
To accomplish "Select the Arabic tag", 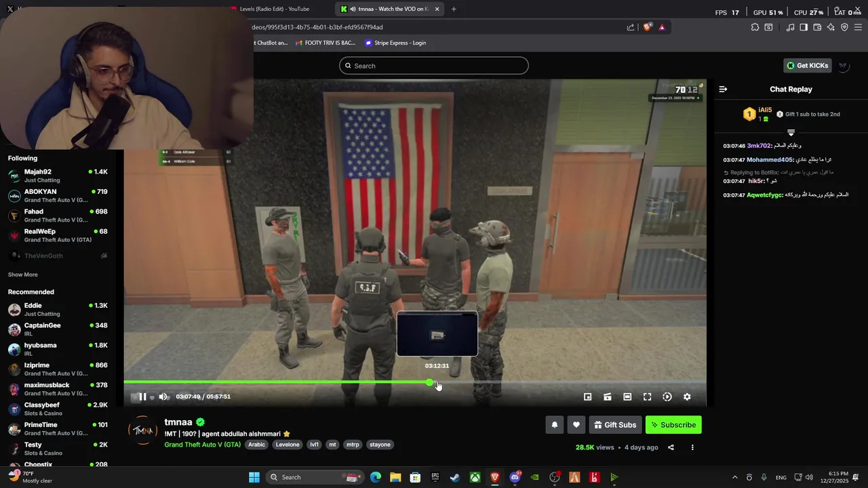I will pyautogui.click(x=256, y=445).
